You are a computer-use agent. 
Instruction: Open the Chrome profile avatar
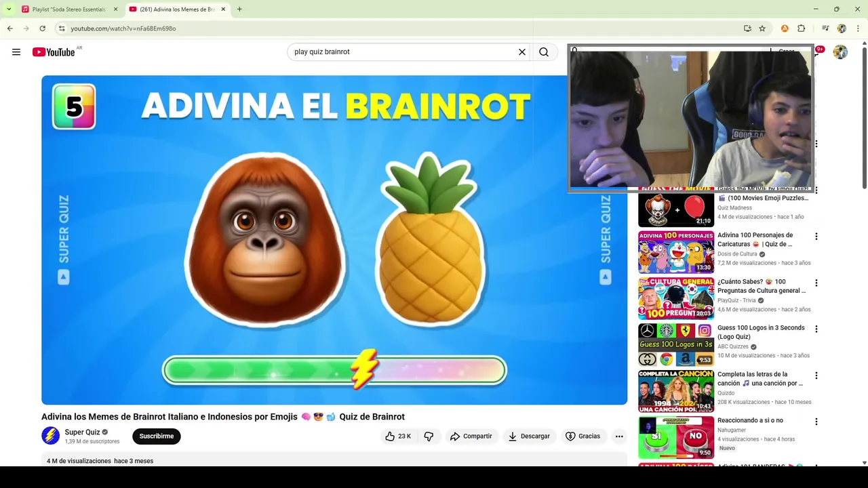click(x=842, y=28)
